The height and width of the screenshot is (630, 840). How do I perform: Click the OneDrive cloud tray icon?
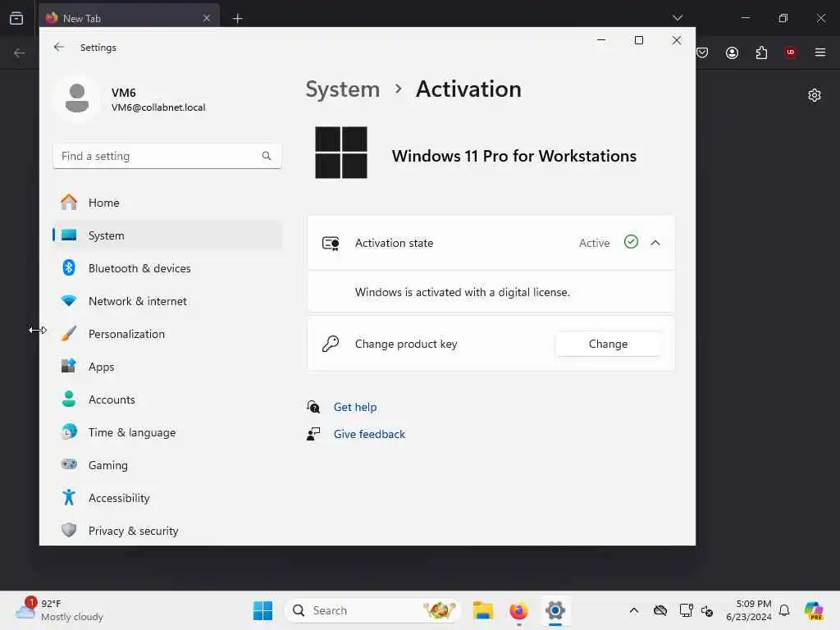(x=660, y=610)
